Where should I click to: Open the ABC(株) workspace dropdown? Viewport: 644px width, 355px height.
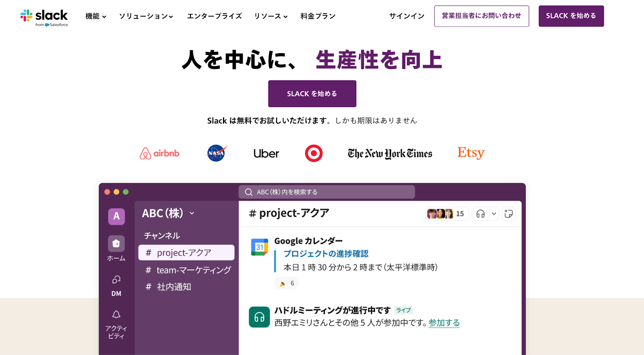click(x=168, y=213)
